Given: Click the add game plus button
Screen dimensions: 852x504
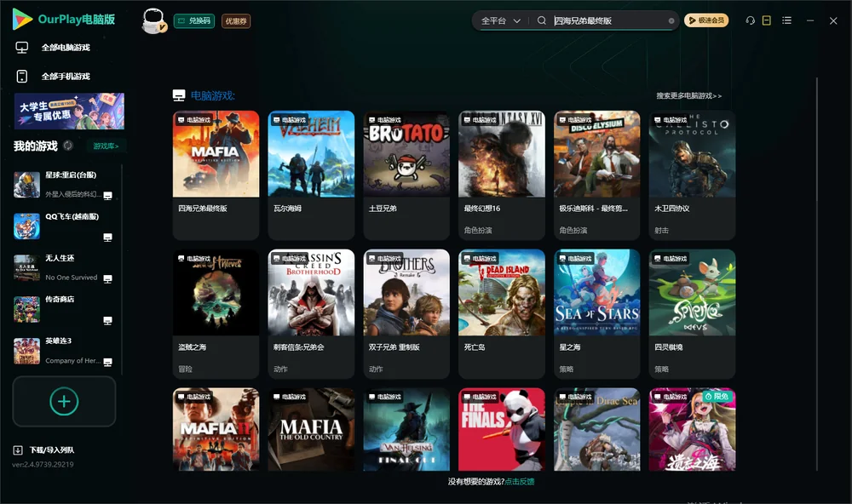Looking at the screenshot, I should (64, 401).
